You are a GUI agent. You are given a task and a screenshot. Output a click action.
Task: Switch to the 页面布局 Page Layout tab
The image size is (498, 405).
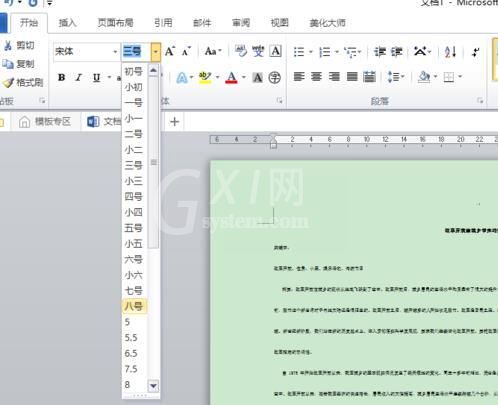115,23
